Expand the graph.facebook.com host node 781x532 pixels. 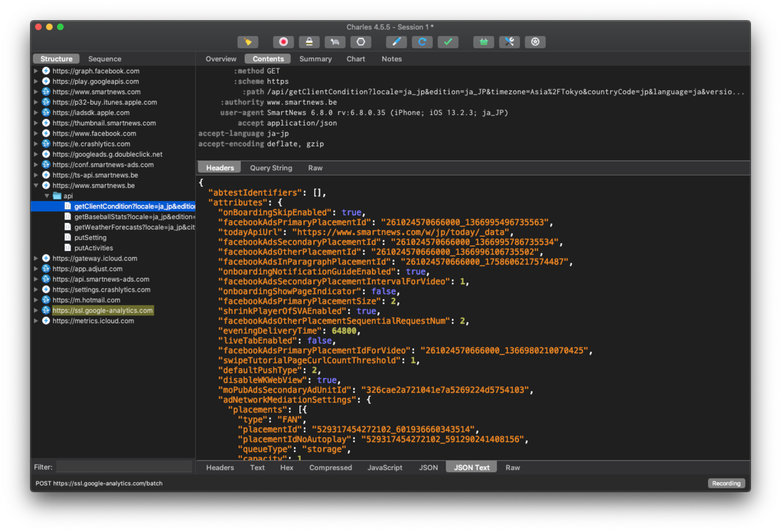(x=36, y=71)
